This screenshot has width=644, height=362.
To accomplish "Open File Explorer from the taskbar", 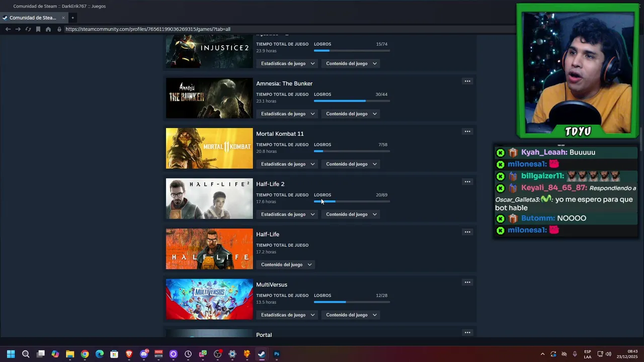I will click(70, 354).
